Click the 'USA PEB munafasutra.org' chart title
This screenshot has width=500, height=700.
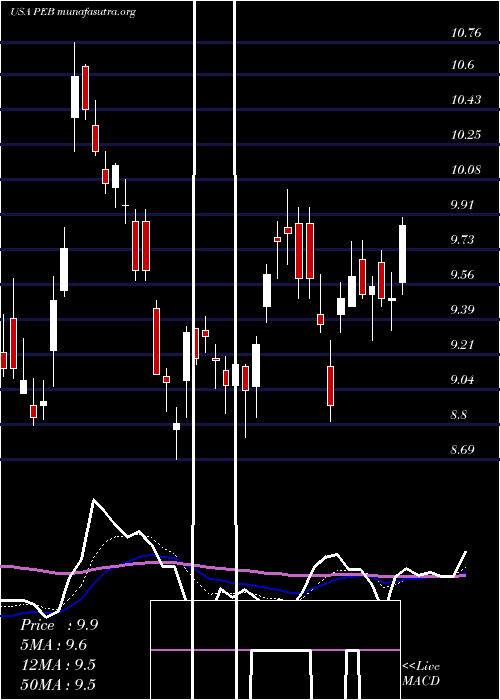tap(73, 12)
